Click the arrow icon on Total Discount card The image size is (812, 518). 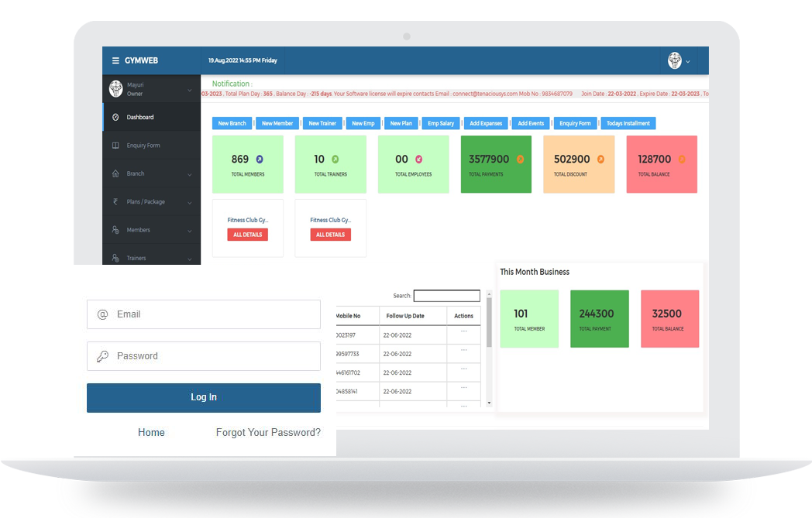tap(600, 160)
